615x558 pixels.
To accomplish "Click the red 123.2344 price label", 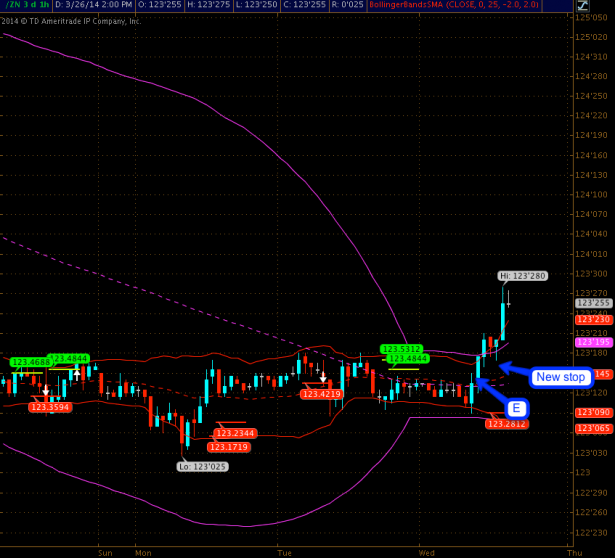I will point(235,433).
